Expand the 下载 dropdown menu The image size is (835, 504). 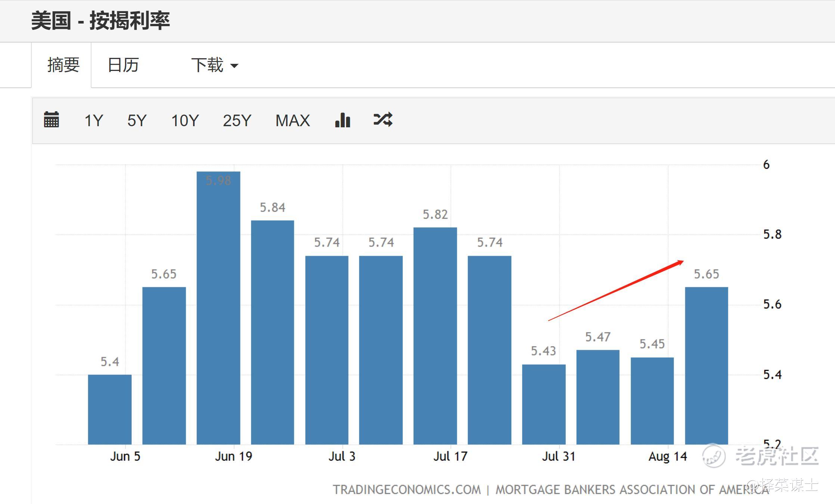click(x=214, y=65)
